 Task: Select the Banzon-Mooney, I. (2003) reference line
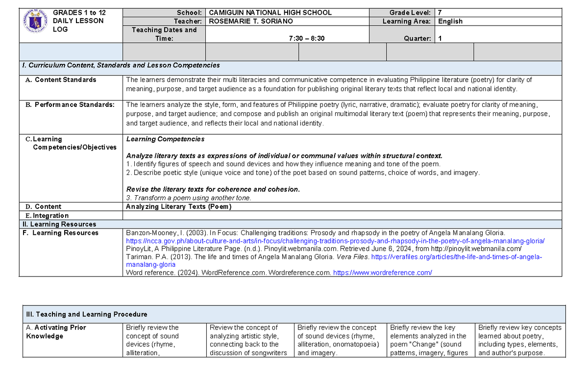click(315, 233)
